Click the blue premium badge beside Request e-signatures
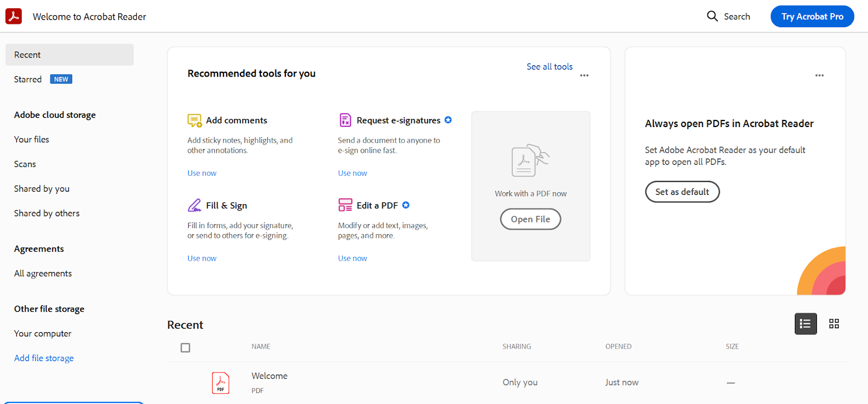The height and width of the screenshot is (404, 868). click(x=448, y=120)
